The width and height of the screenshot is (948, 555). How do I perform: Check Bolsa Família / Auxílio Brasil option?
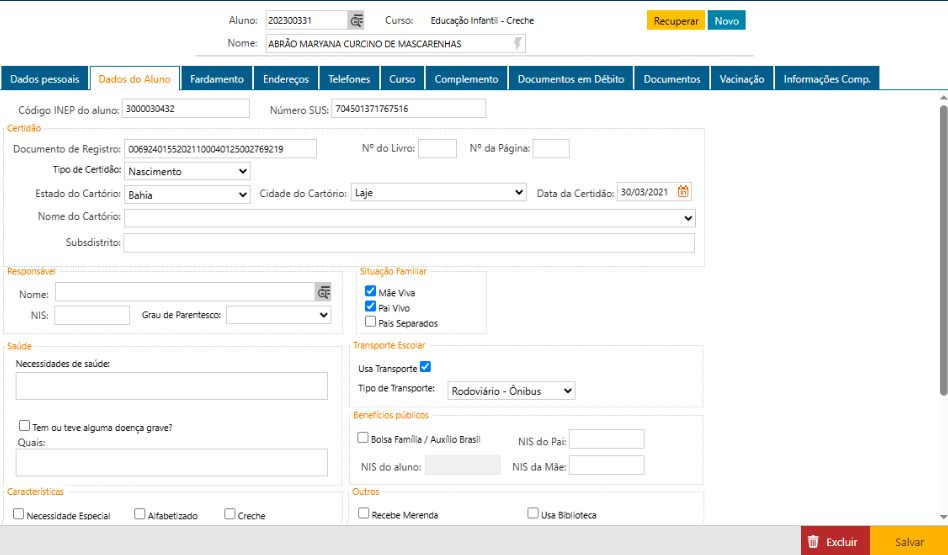(364, 437)
